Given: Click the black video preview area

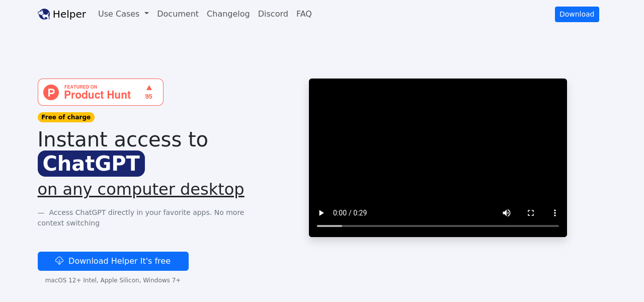Looking at the screenshot, I should click(x=438, y=141).
